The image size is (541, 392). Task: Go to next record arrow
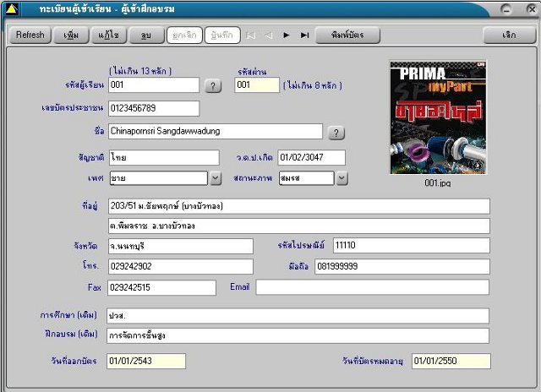click(x=287, y=35)
